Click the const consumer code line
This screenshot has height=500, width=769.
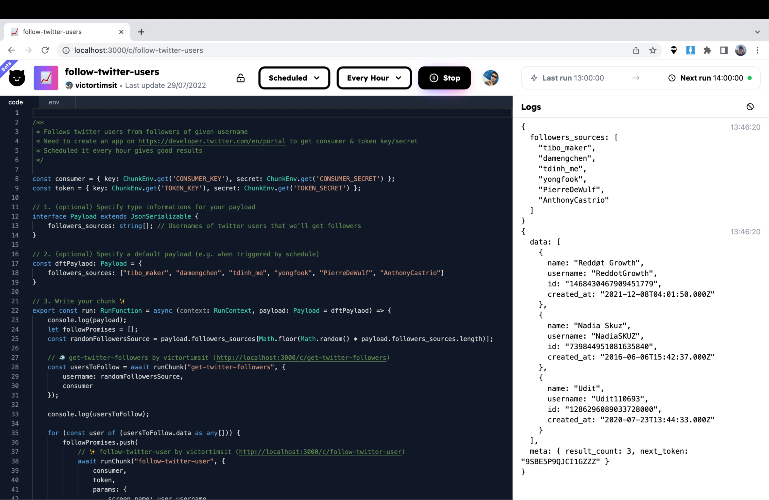point(213,179)
